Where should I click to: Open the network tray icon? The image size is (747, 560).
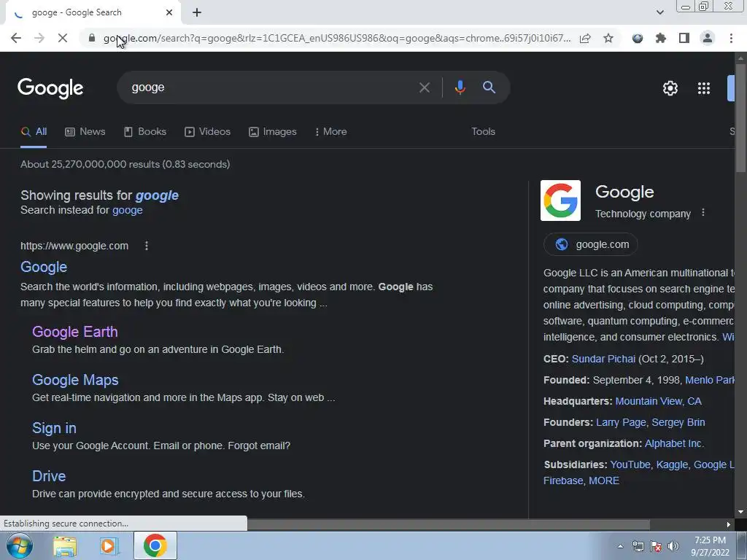638,546
